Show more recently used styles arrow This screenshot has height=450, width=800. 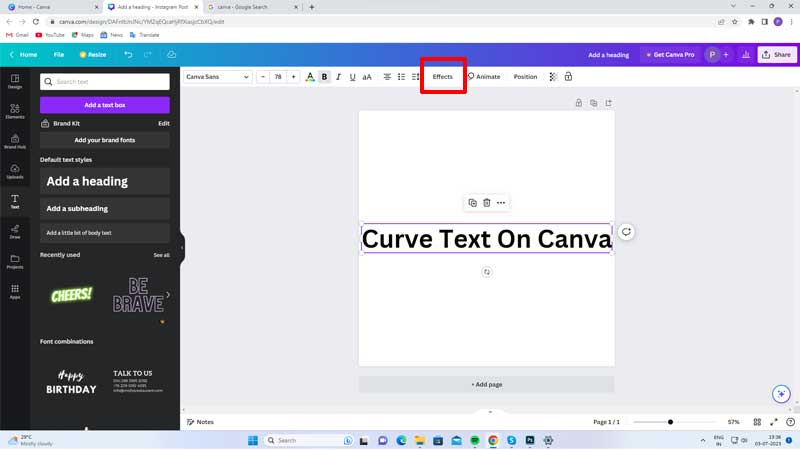[168, 295]
